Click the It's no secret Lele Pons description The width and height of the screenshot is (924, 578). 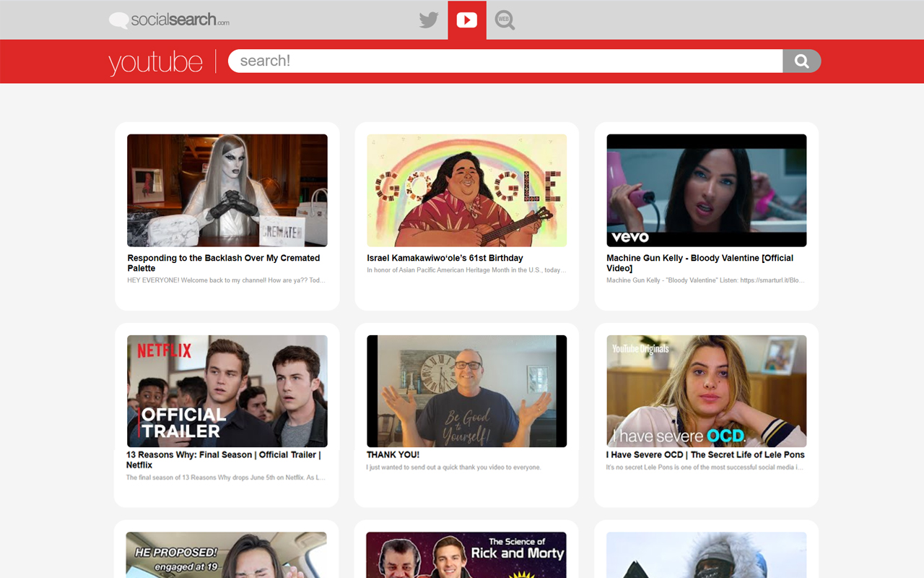click(x=705, y=467)
